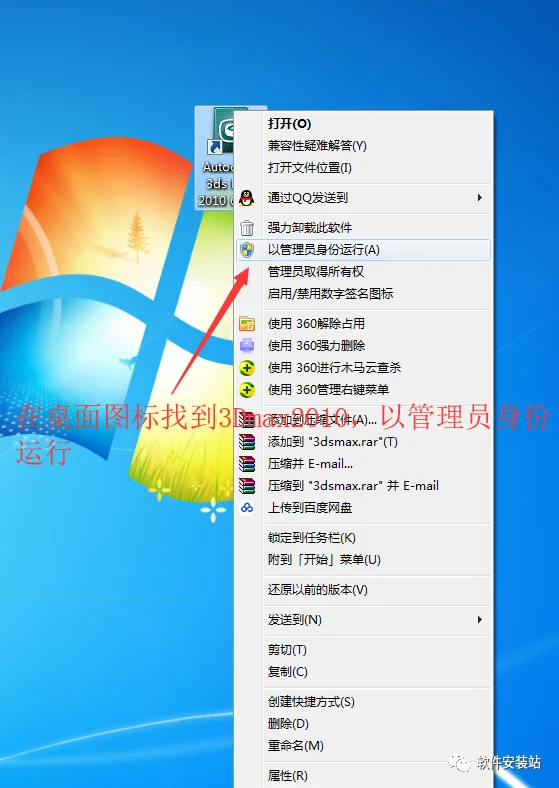Choose 添加到压缩文件(A)...
559x788 pixels.
click(x=363, y=420)
